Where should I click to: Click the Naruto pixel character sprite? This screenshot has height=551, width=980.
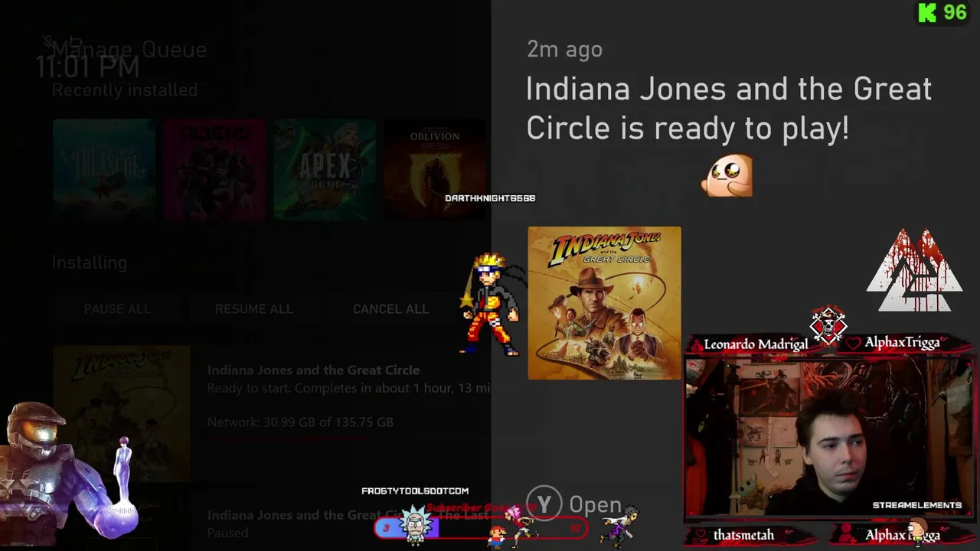pos(491,305)
